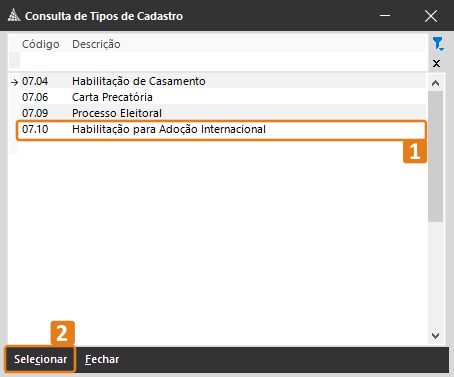Click the vertical scrollbar thumb
The width and height of the screenshot is (454, 377).
(435, 157)
